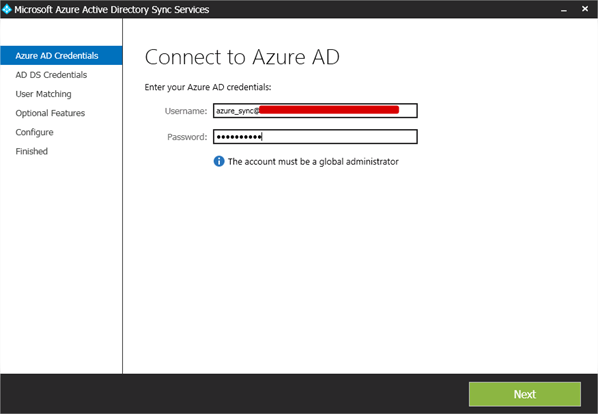The width and height of the screenshot is (598, 414).
Task: Close the Sync Services wizard window
Action: click(585, 9)
